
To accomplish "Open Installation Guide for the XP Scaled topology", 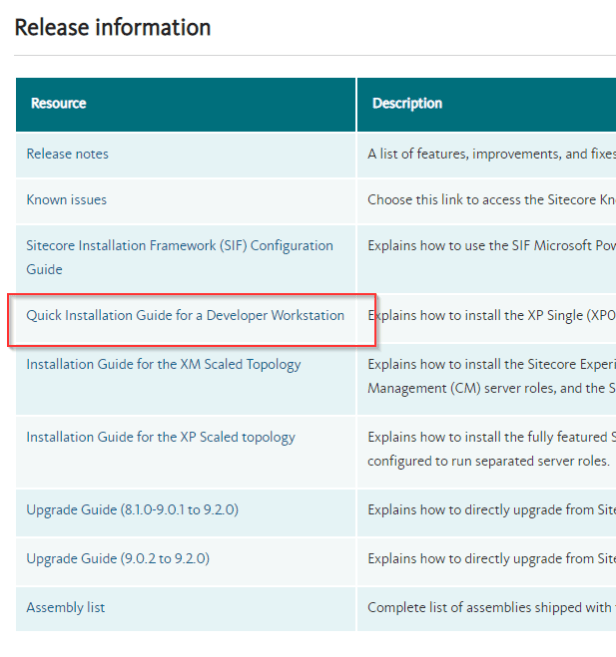I will (160, 438).
